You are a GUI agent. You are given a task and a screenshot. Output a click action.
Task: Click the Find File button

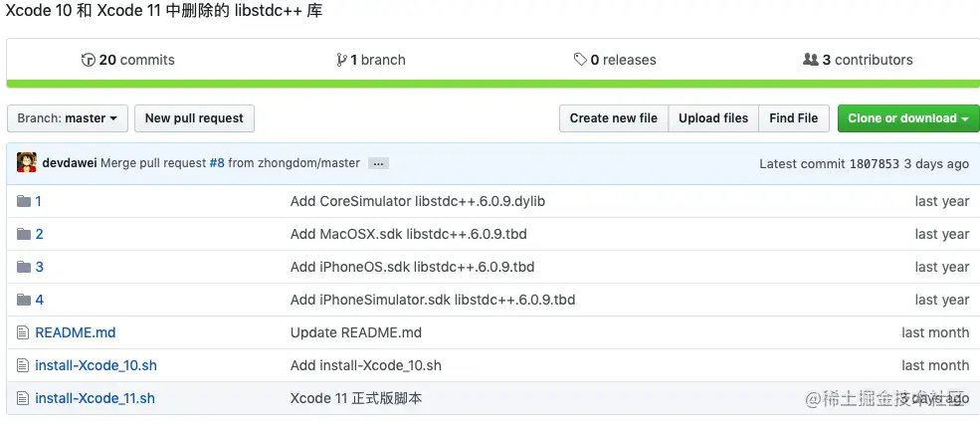794,118
